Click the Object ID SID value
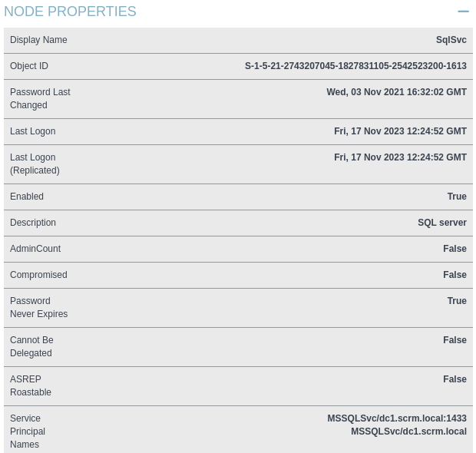Screen dimensions: 476x453 [355, 66]
